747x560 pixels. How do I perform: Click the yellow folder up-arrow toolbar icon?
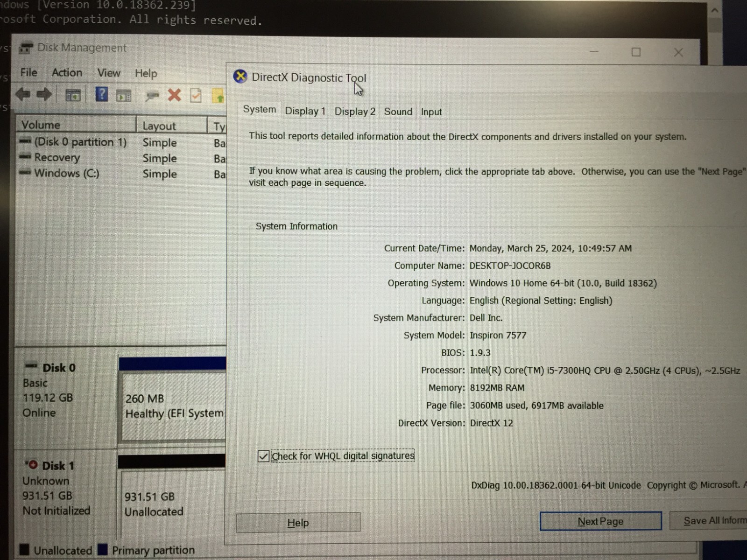(218, 96)
